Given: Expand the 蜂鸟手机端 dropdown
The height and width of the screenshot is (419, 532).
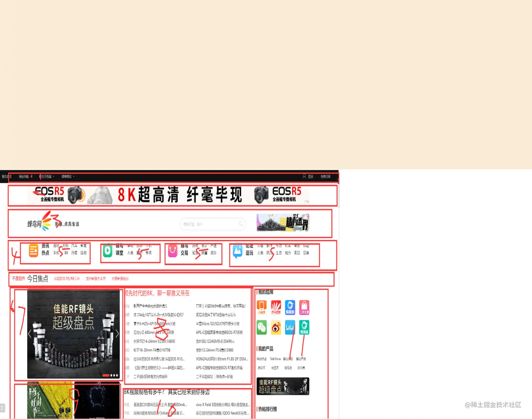Looking at the screenshot, I should pyautogui.click(x=46, y=176).
